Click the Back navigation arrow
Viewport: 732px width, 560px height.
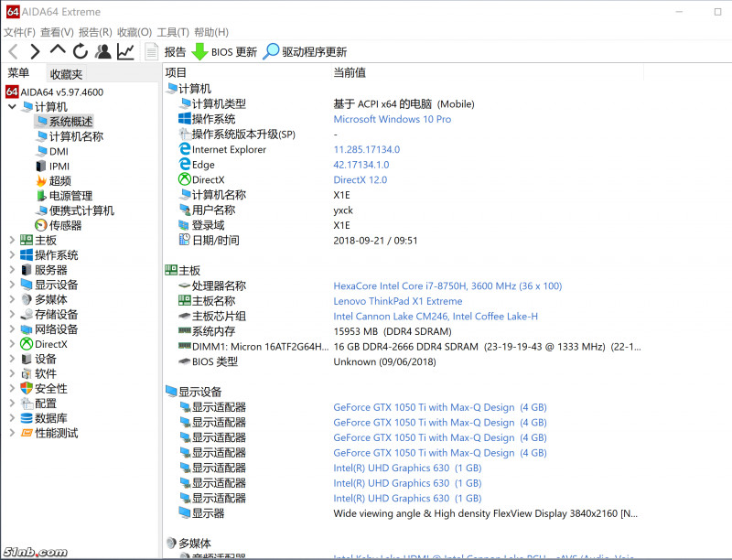click(13, 51)
